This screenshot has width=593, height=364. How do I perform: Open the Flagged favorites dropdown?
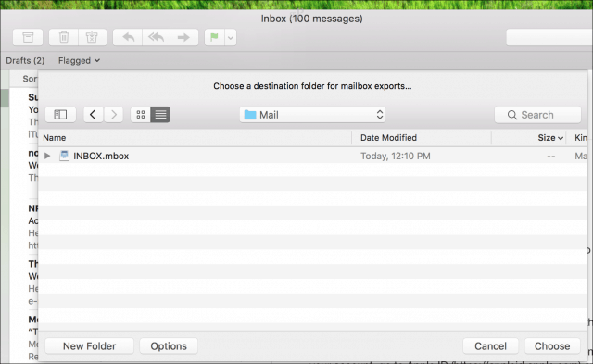[x=79, y=60]
